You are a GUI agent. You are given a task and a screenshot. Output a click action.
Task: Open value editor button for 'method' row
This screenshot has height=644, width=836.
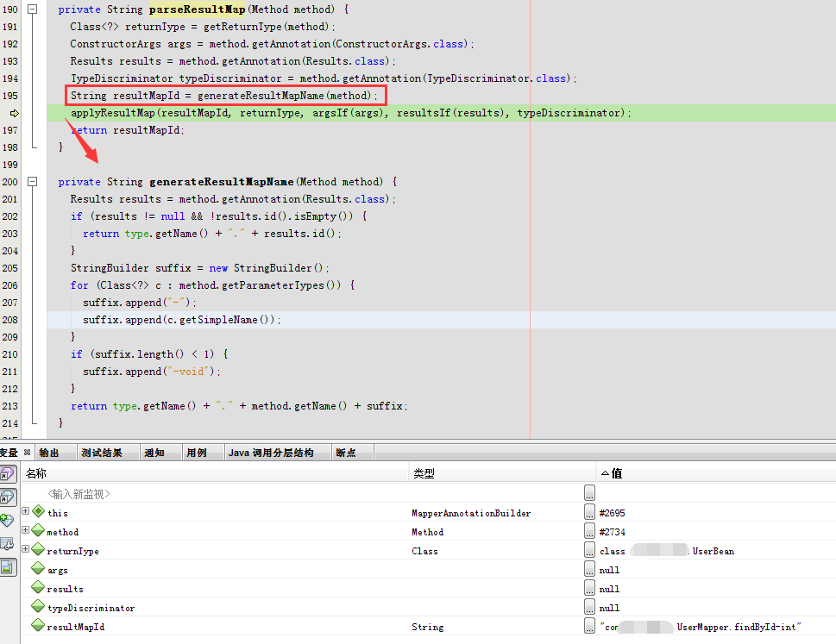pos(589,531)
